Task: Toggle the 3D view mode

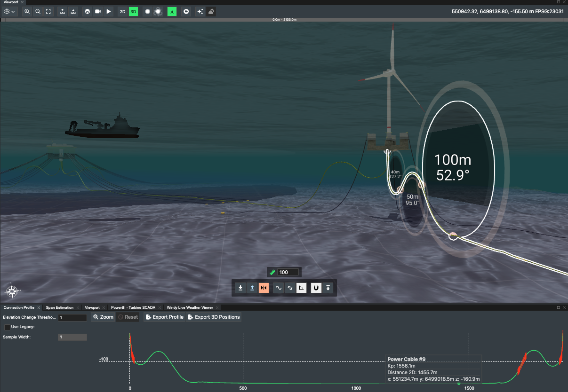Action: (133, 11)
